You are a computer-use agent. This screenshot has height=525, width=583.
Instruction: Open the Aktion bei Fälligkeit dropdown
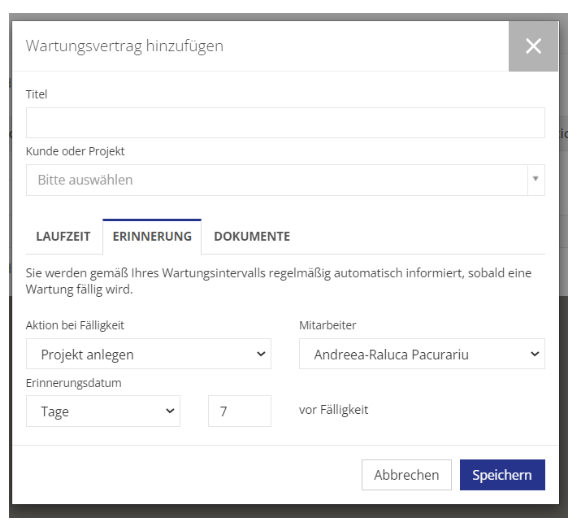(x=148, y=354)
